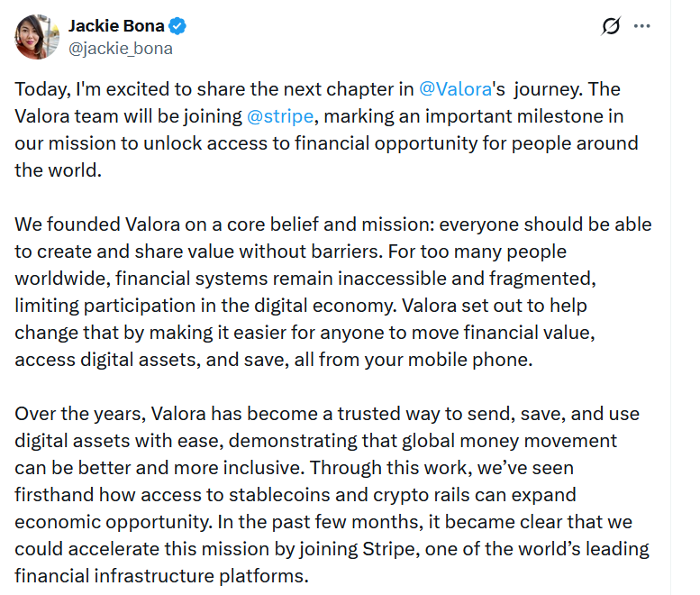
Task: Click the line starting "digital assets with ease"
Action: click(x=315, y=441)
